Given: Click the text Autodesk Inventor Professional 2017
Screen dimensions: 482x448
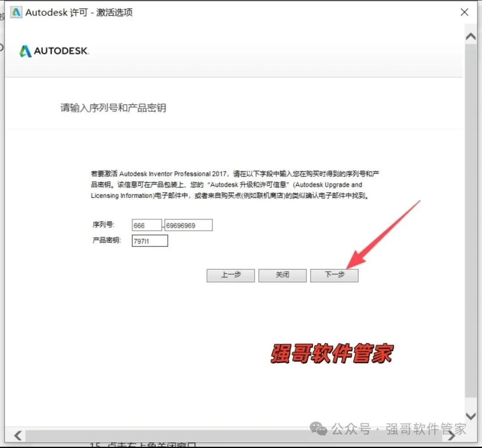Looking at the screenshot, I should pyautogui.click(x=173, y=174).
